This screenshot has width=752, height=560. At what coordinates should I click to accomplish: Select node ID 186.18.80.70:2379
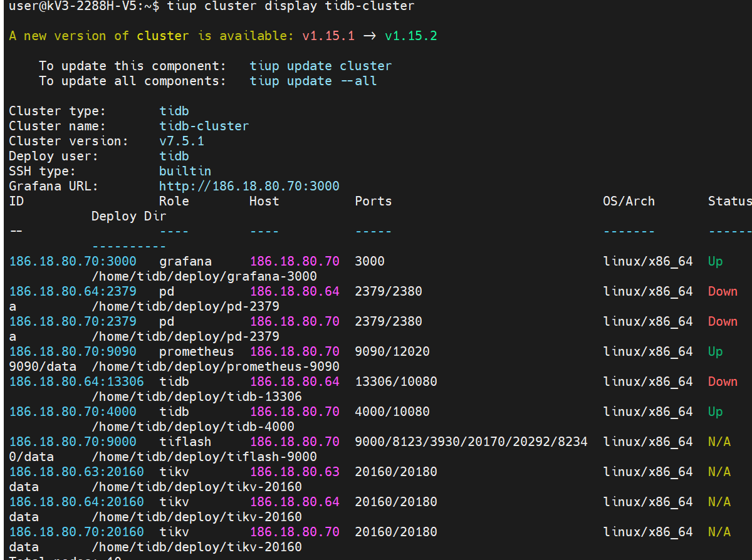(x=73, y=321)
